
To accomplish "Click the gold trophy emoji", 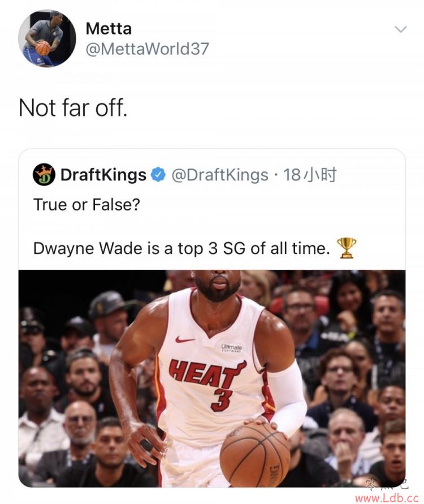I will (x=346, y=248).
